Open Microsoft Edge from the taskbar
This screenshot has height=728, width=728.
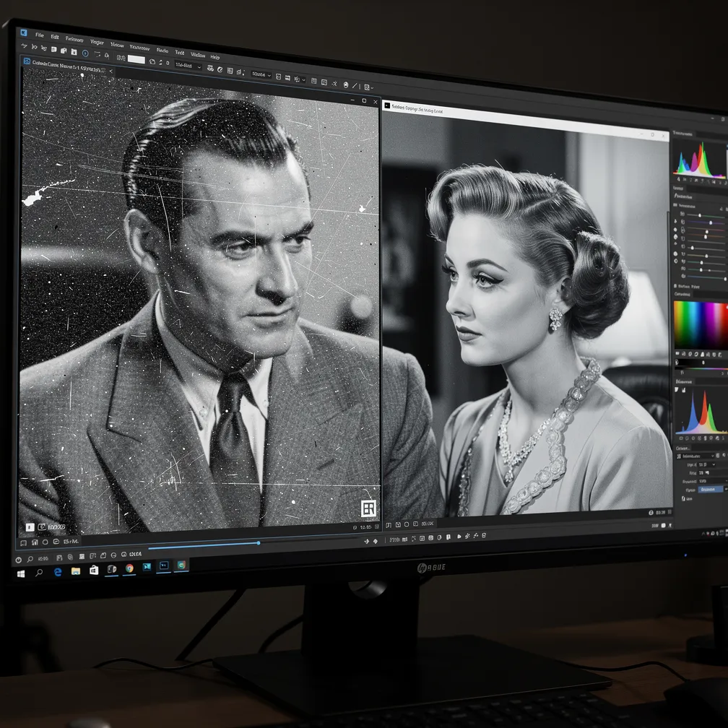(x=58, y=571)
